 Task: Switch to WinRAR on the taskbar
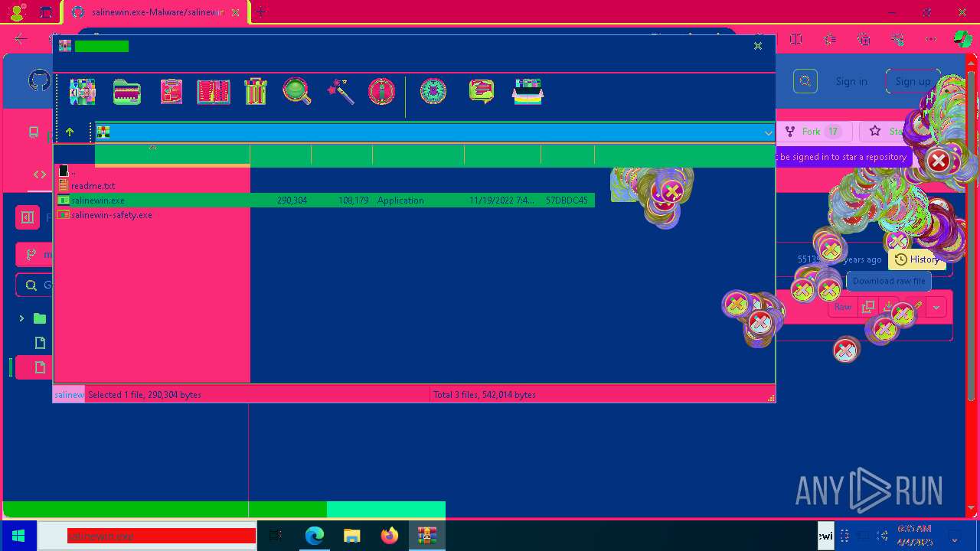pyautogui.click(x=426, y=536)
